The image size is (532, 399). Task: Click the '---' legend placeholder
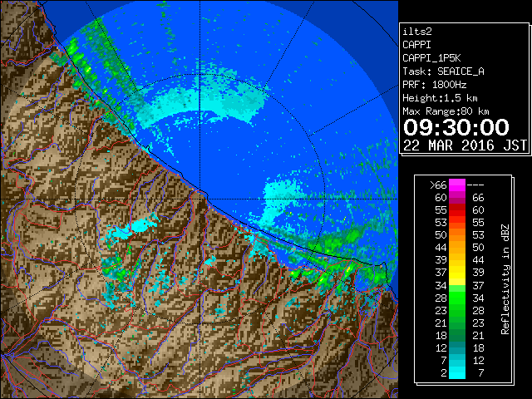click(x=475, y=185)
